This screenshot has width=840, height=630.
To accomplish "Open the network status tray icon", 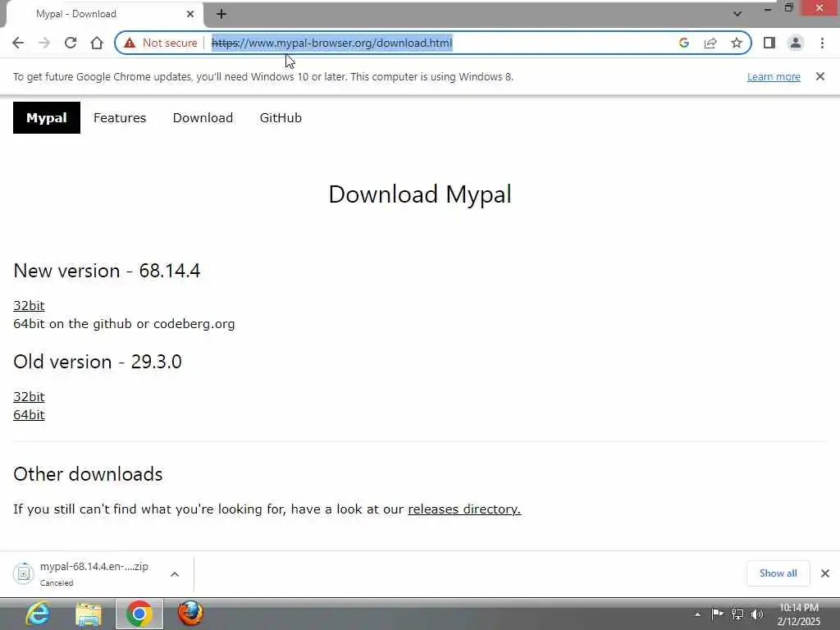I will pyautogui.click(x=737, y=614).
